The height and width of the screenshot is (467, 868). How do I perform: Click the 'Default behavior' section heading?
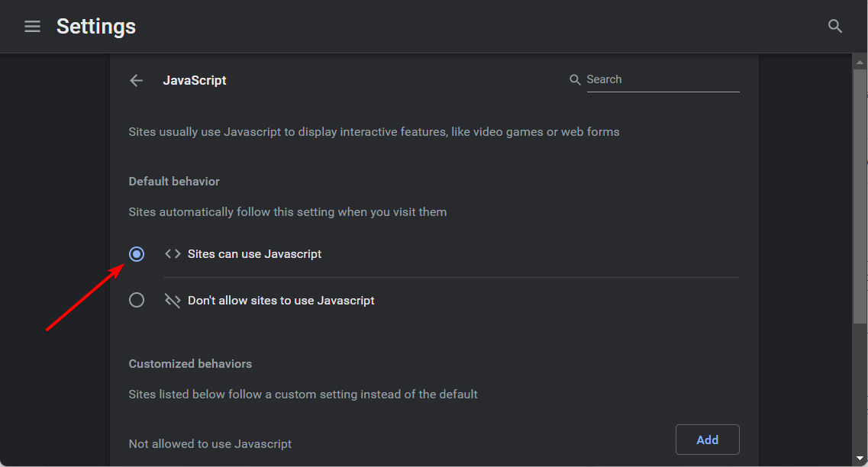point(174,182)
